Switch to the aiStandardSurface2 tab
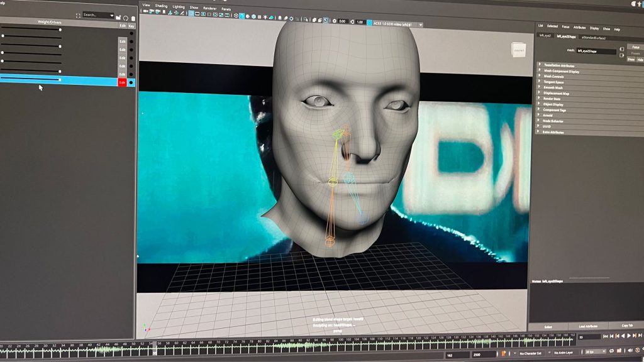This screenshot has height=362, width=644. pos(594,38)
